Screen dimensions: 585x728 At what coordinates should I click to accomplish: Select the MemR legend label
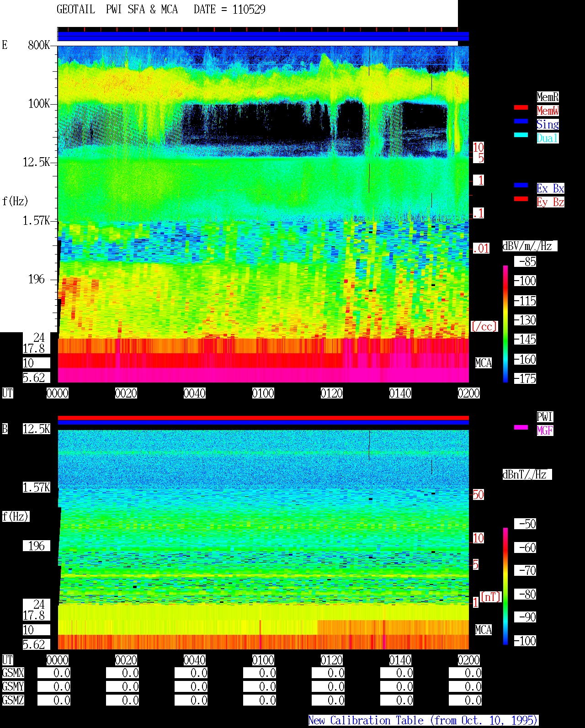[x=548, y=97]
